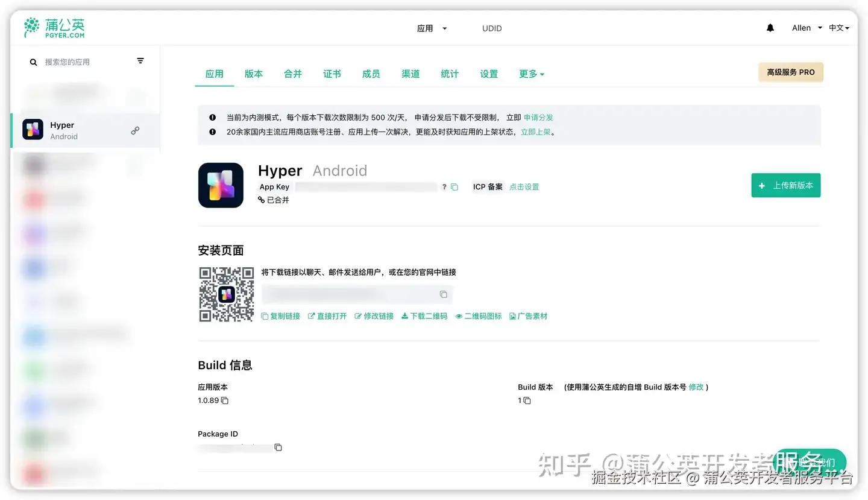Click the Pgyer logo in the header

click(54, 28)
